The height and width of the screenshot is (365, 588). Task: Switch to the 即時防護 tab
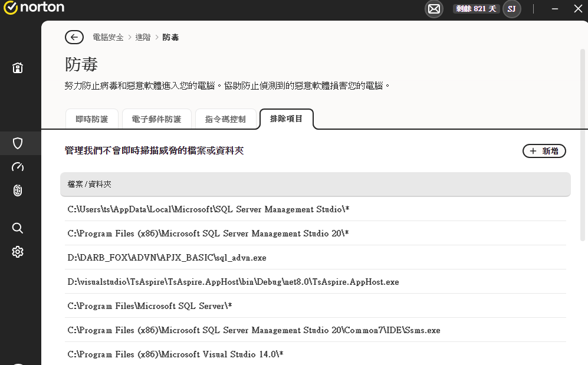pos(92,119)
